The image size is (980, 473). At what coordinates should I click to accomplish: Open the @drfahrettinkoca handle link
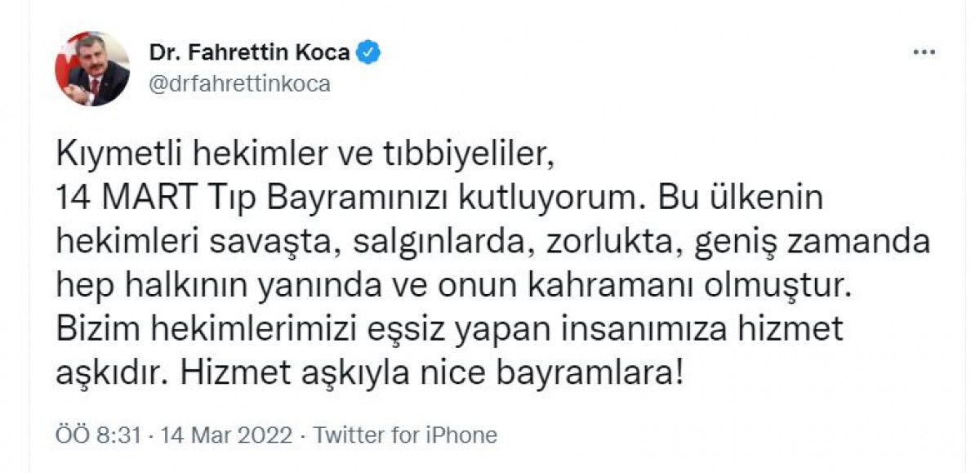pyautogui.click(x=239, y=84)
